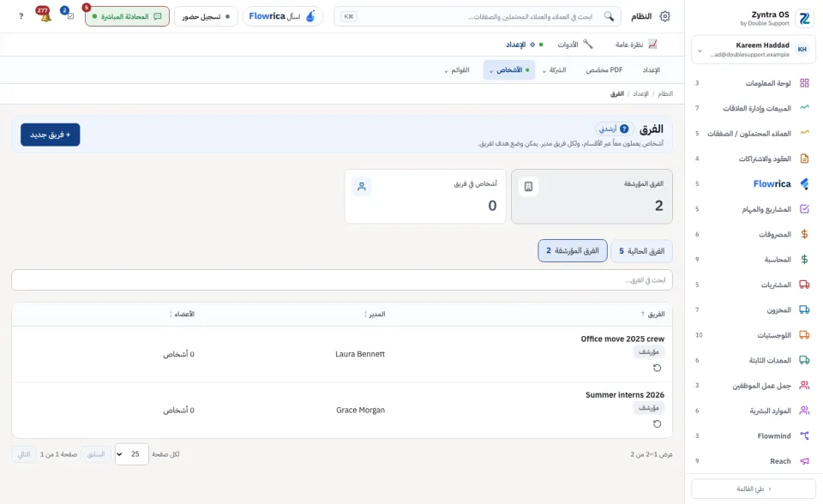
Task: Click the أرشدني guide button
Action: click(x=614, y=129)
